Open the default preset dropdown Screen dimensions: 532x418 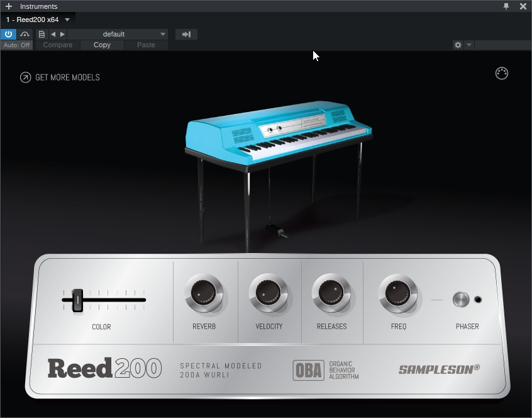click(118, 34)
